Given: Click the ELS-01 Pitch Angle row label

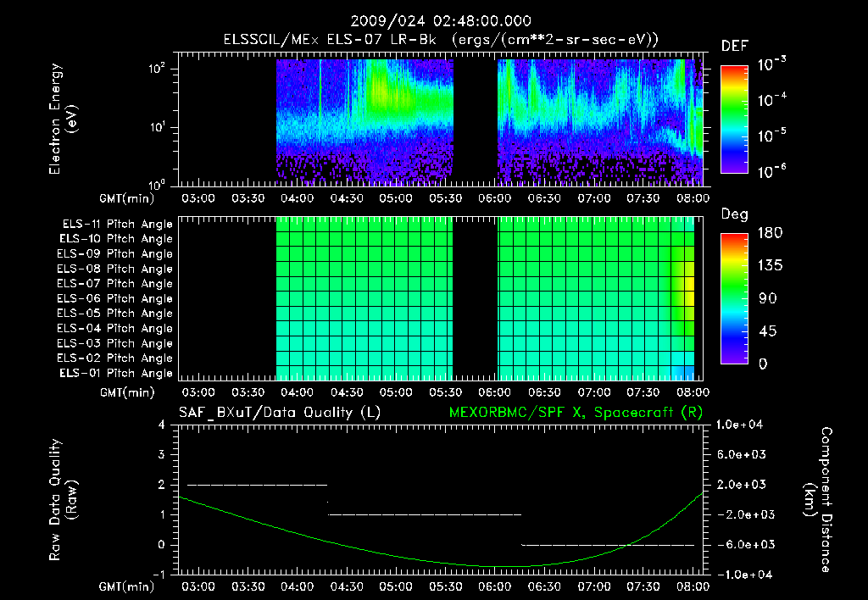Looking at the screenshot, I should pos(115,373).
